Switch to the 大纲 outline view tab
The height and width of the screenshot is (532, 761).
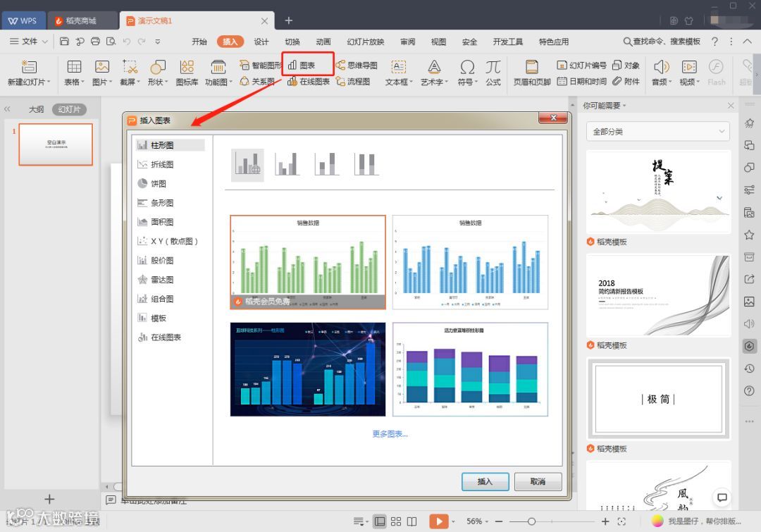click(x=37, y=110)
